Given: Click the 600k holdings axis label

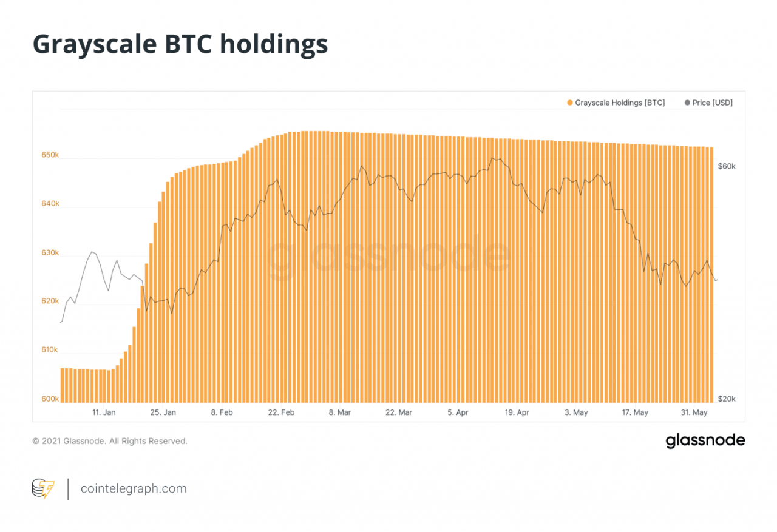Looking at the screenshot, I should [50, 399].
